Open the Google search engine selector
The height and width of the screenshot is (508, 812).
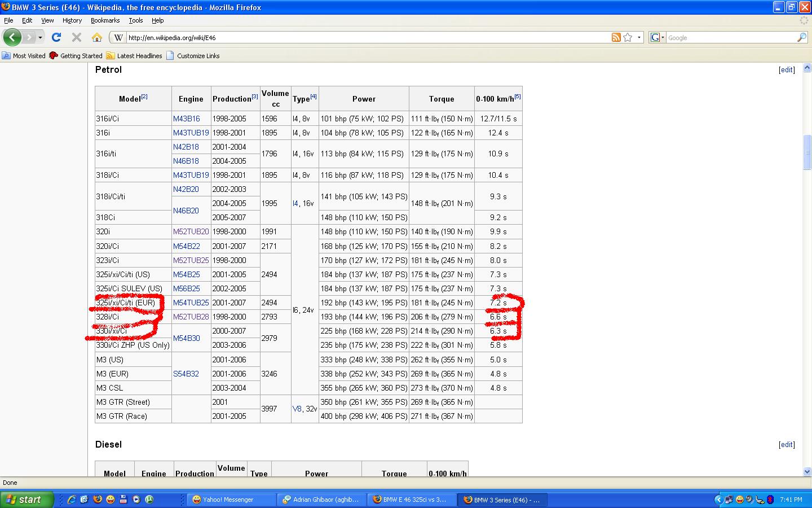657,37
